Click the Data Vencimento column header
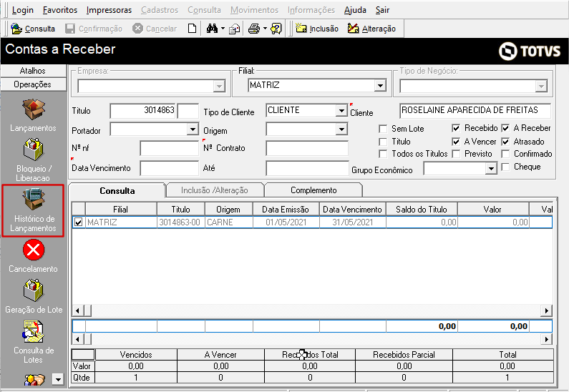Screen dimensions: 569x392 click(352, 210)
